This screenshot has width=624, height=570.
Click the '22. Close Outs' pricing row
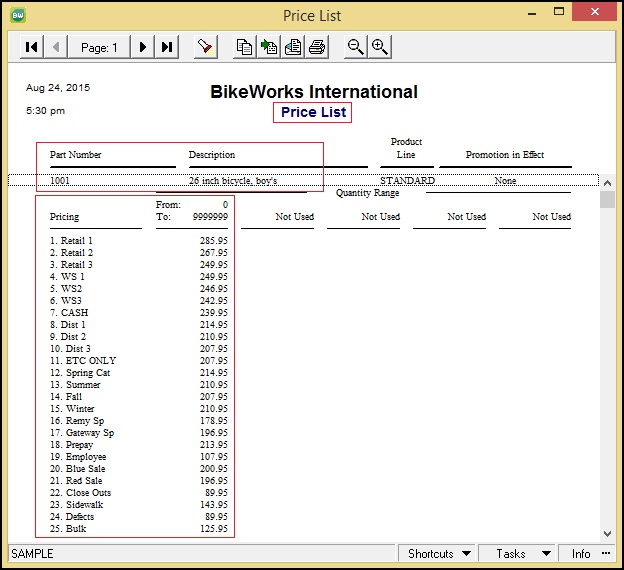coord(138,492)
